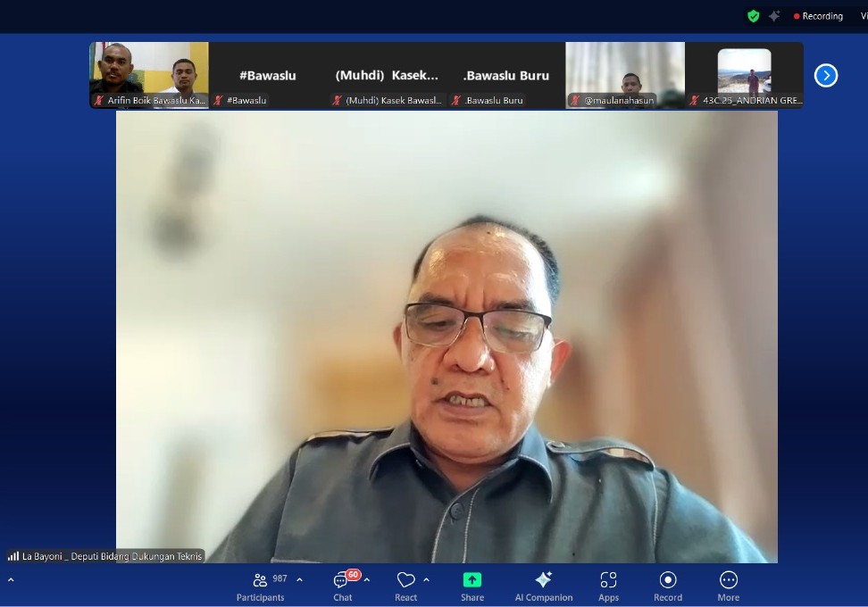
Task: Click the "43C.25_ANDRIAN GRE..." name label
Action: coord(752,100)
